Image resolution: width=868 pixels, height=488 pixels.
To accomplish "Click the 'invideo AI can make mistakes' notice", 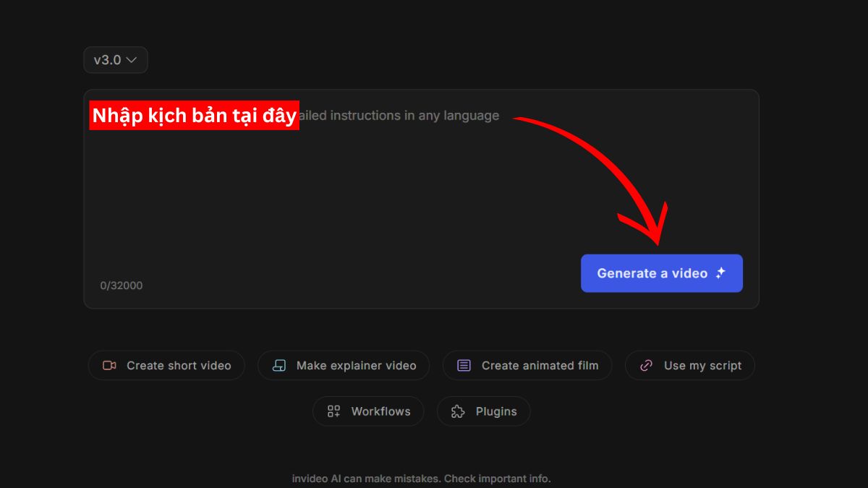I will [421, 479].
